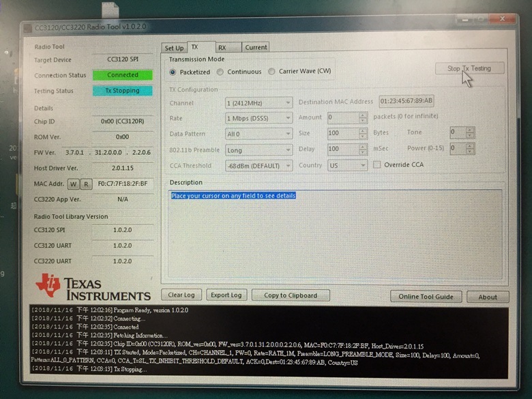Click the R button next to MAC Addr.

click(86, 184)
